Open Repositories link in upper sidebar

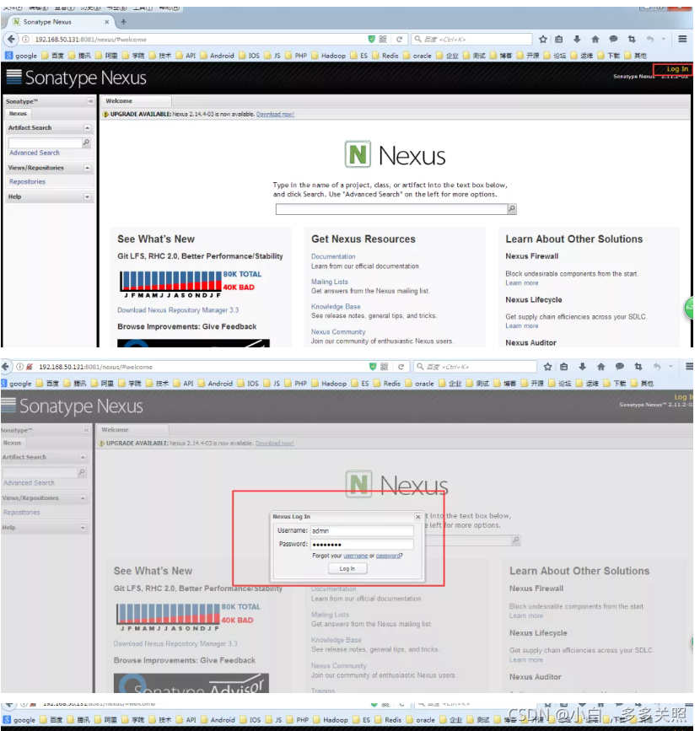28,182
